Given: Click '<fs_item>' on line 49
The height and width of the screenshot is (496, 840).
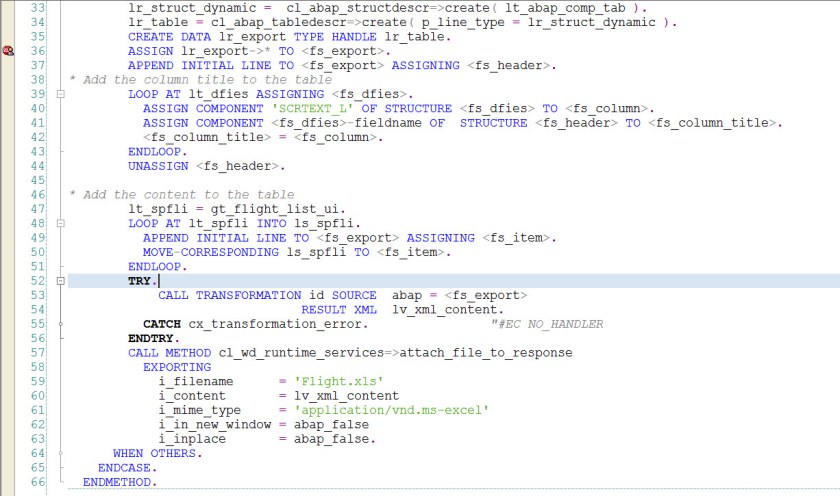Looking at the screenshot, I should [x=516, y=238].
